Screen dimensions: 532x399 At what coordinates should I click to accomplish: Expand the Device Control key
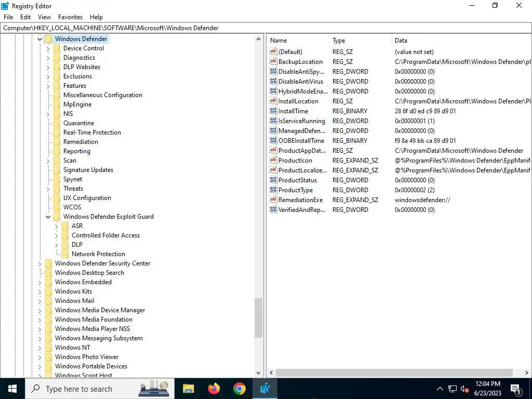pos(48,48)
